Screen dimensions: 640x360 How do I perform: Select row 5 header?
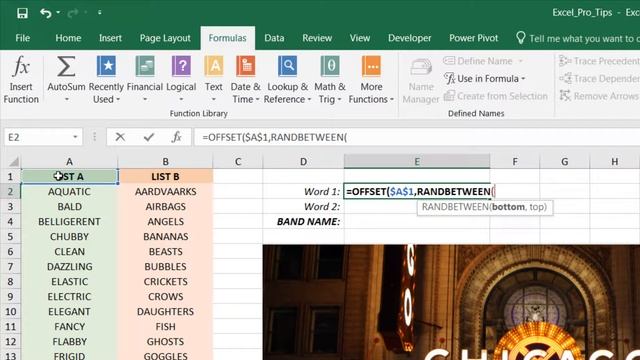pos(10,237)
